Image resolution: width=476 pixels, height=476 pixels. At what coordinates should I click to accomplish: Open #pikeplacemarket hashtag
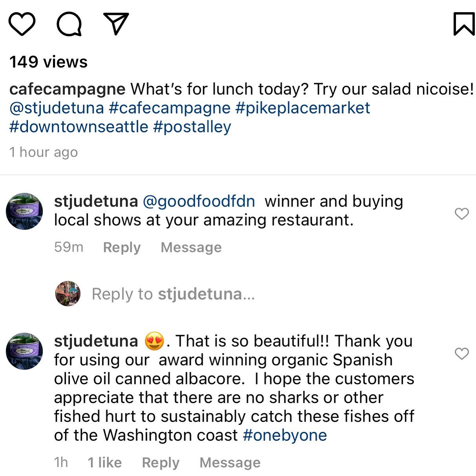(x=302, y=108)
